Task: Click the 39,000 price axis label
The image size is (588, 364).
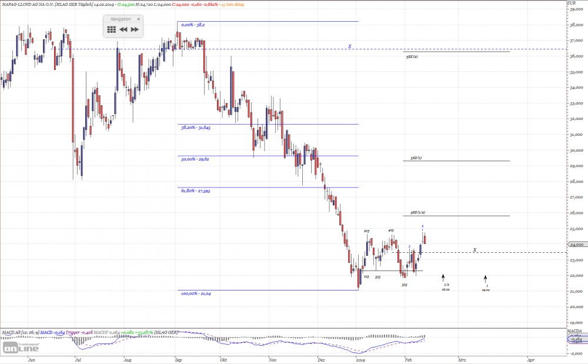Action: (576, 9)
